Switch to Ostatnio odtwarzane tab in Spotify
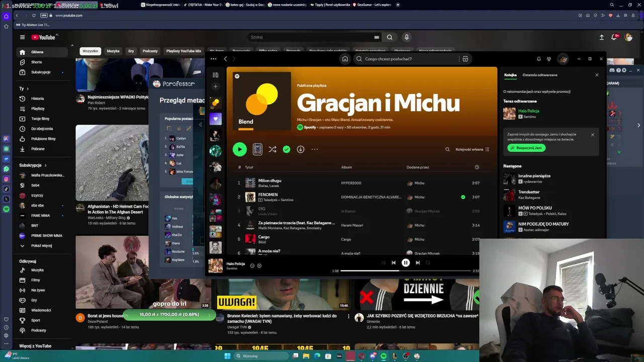Image resolution: width=644 pixels, height=362 pixels. (x=540, y=75)
